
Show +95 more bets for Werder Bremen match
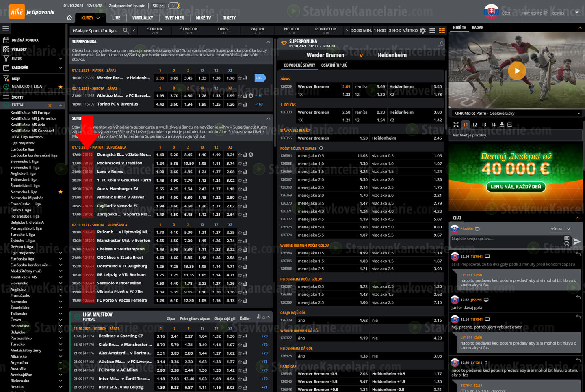(260, 78)
